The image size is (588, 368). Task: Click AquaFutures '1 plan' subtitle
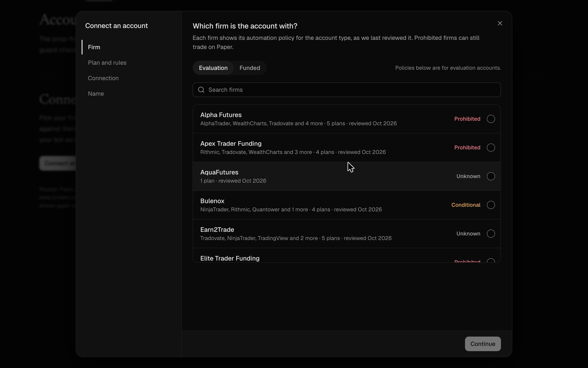[x=233, y=181]
